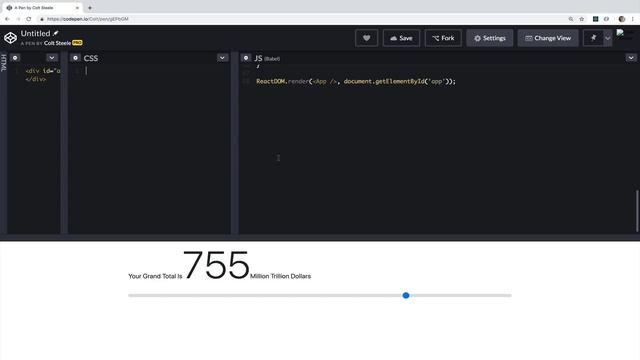Image resolution: width=640 pixels, height=360 pixels.
Task: Open the browser three-dot menu
Action: (633, 19)
